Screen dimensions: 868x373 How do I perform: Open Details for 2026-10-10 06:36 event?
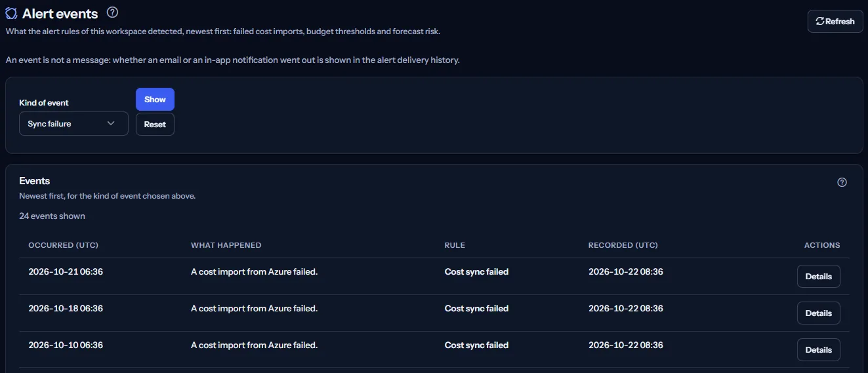click(818, 349)
